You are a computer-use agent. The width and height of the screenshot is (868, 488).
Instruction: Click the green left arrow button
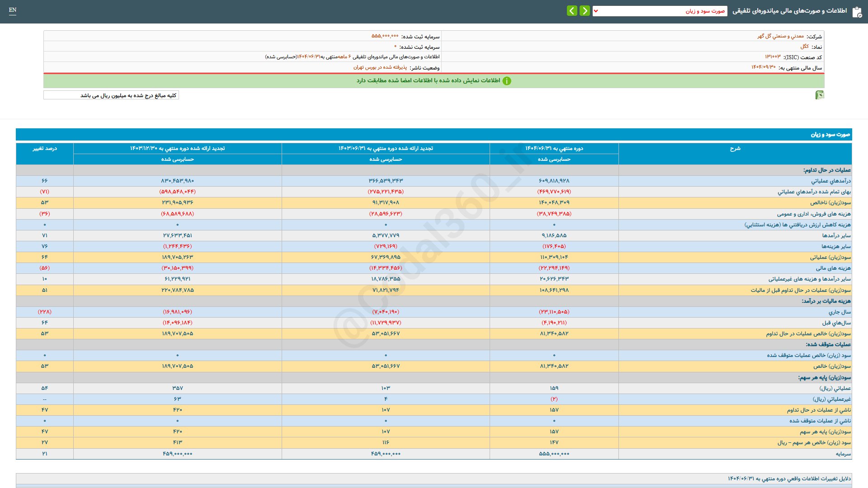[572, 11]
